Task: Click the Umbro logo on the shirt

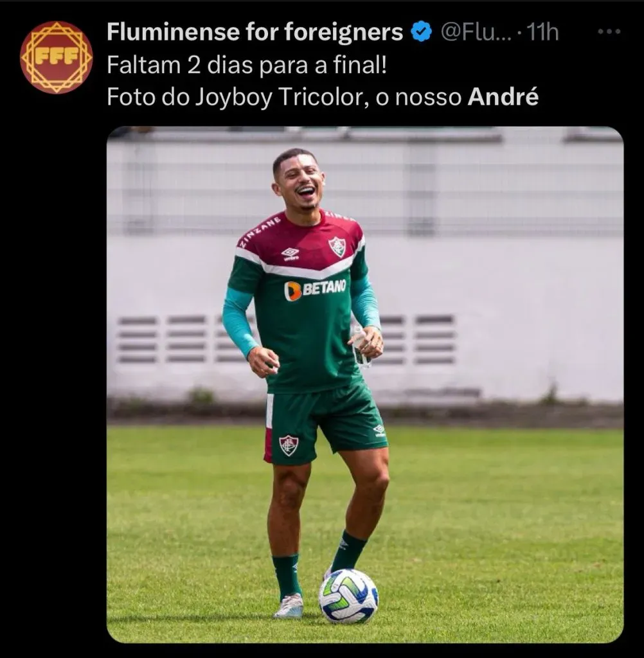Action: point(290,254)
